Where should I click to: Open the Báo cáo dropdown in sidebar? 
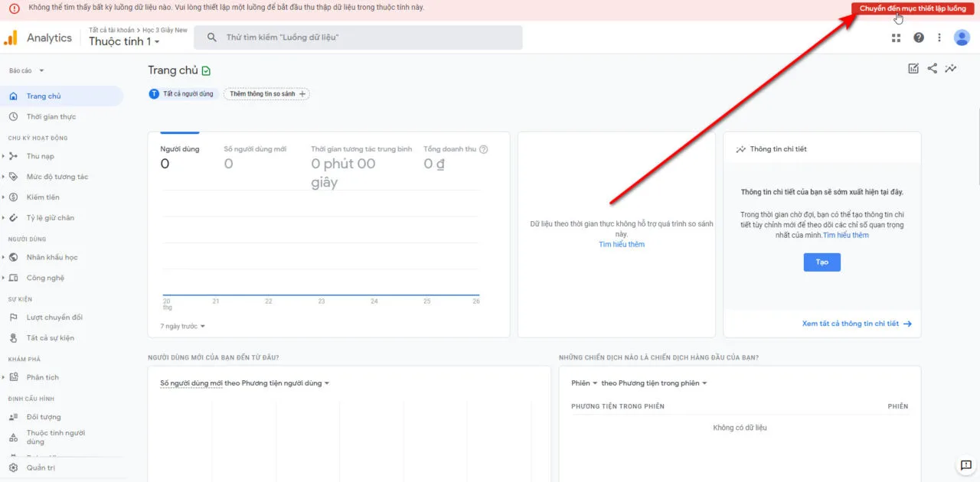26,70
